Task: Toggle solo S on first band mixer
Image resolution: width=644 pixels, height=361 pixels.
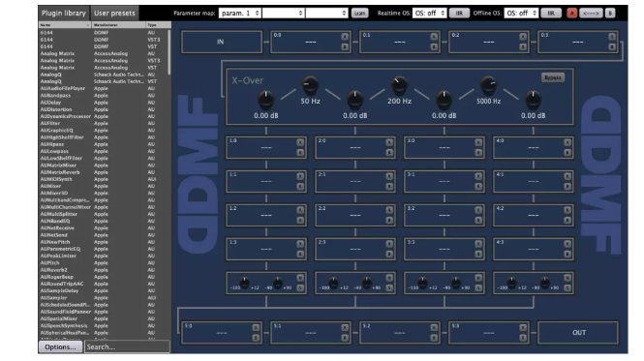Action: (300, 287)
